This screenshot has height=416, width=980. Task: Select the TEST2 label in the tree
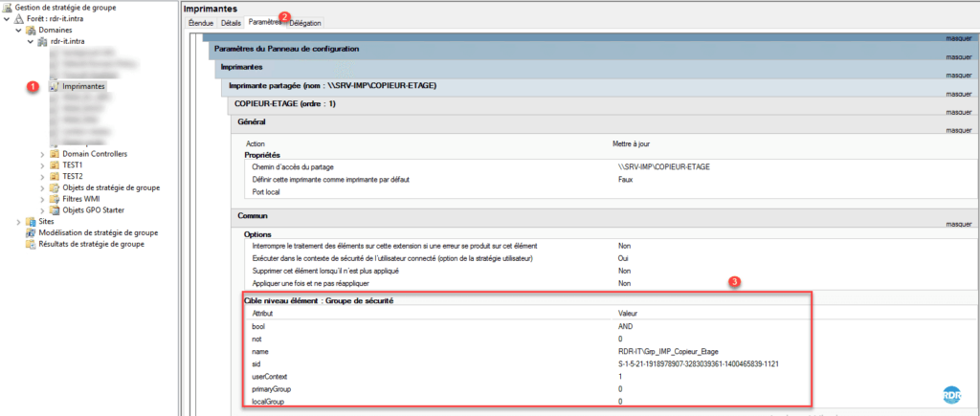(73, 176)
